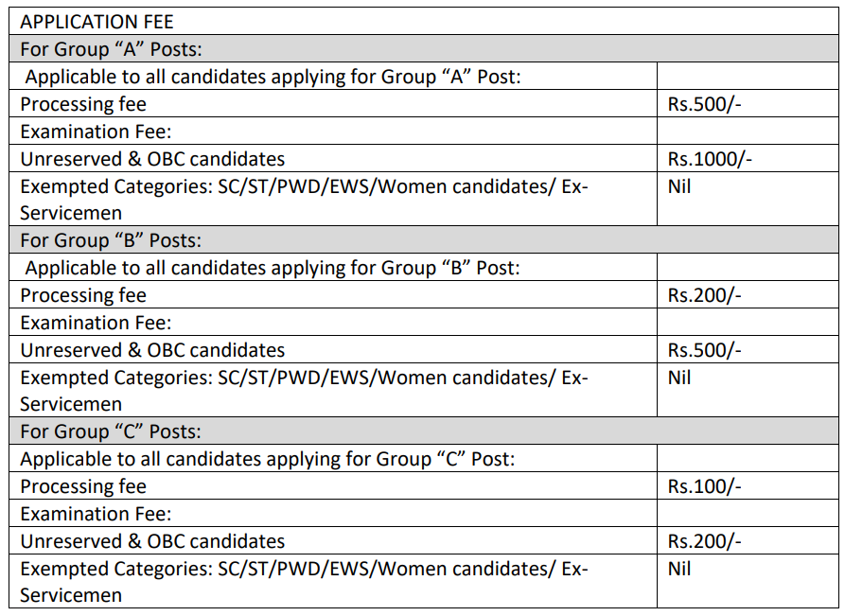
Task: Click Applicable to all candidates Group "C" text
Action: point(268,459)
